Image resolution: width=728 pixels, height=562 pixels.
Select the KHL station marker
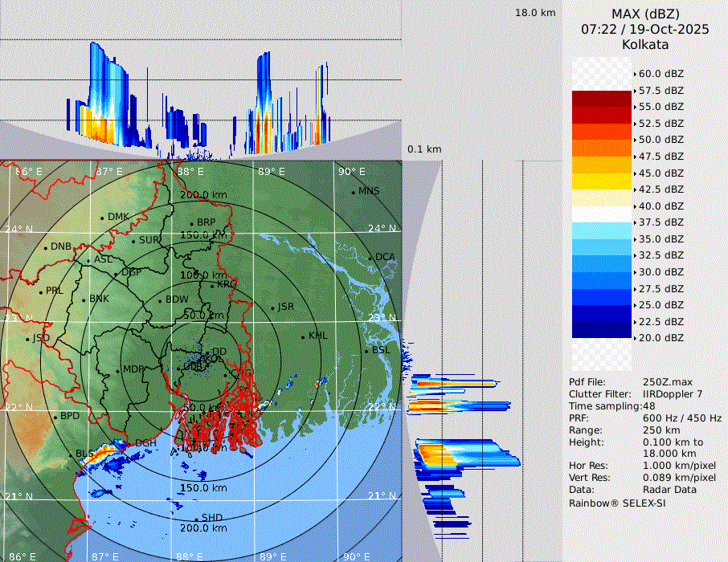[x=303, y=336]
